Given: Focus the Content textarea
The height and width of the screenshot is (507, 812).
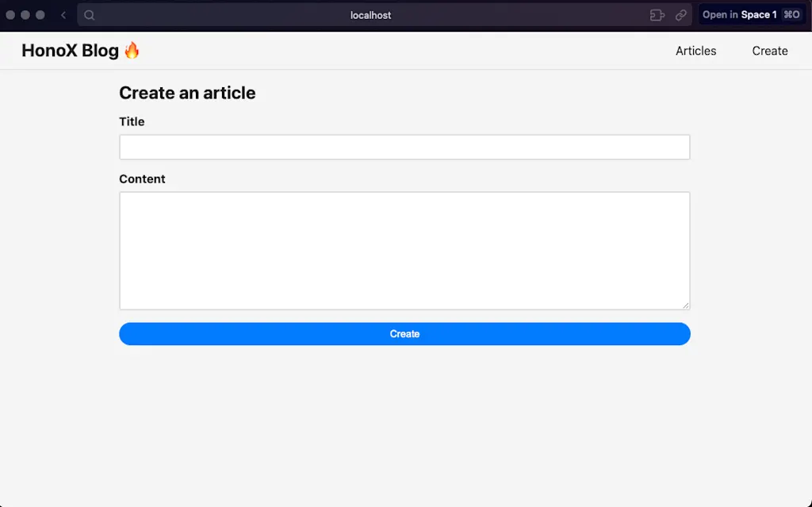Looking at the screenshot, I should click(x=404, y=251).
